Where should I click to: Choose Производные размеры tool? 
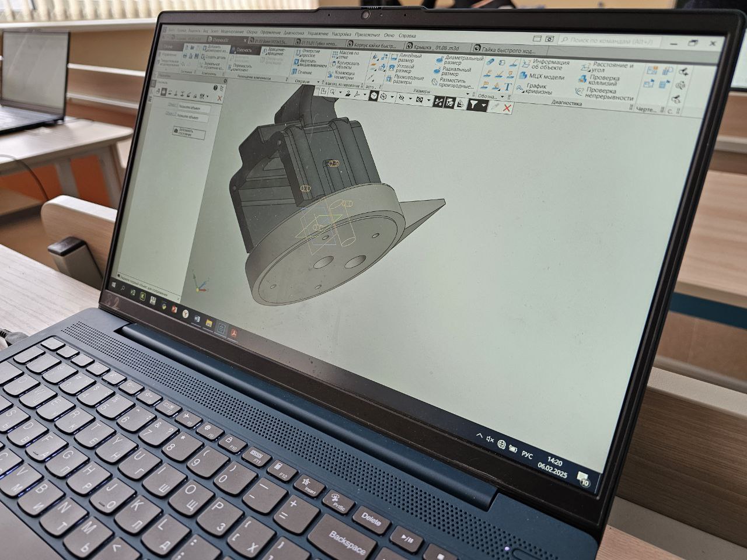pos(404,79)
